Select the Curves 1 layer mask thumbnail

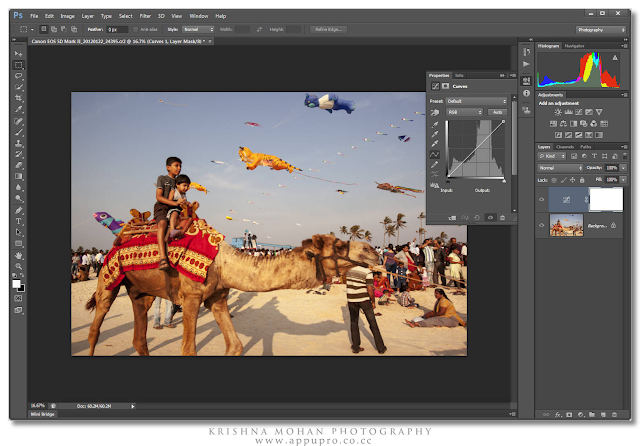click(x=606, y=199)
